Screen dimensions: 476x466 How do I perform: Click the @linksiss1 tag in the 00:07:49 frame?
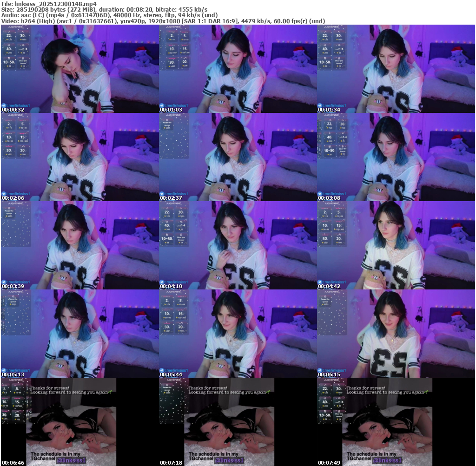(x=388, y=460)
